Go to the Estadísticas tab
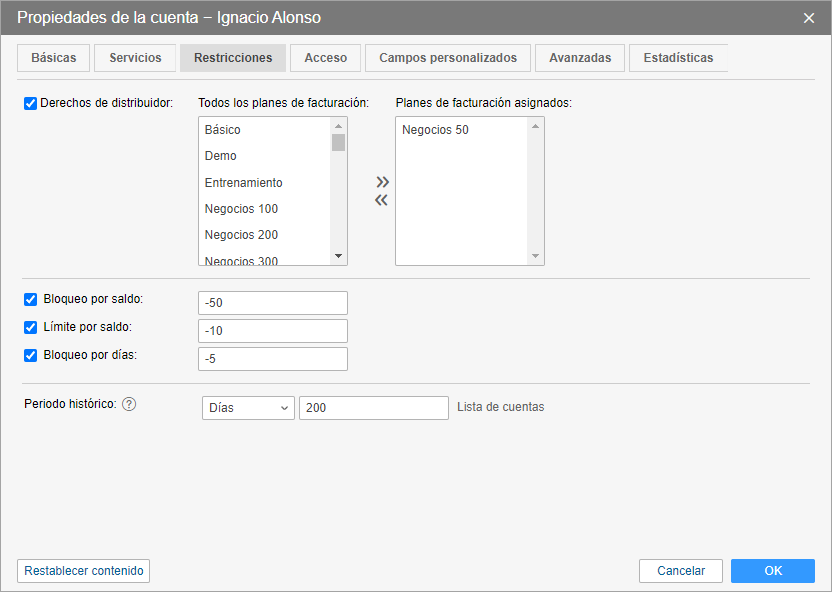 click(678, 58)
